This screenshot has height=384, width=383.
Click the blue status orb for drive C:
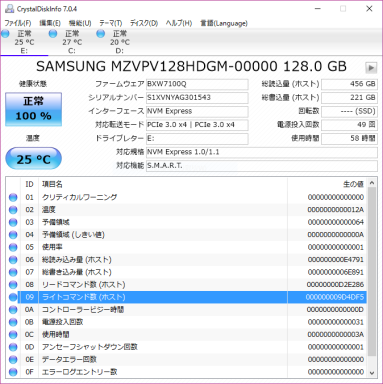click(53, 34)
